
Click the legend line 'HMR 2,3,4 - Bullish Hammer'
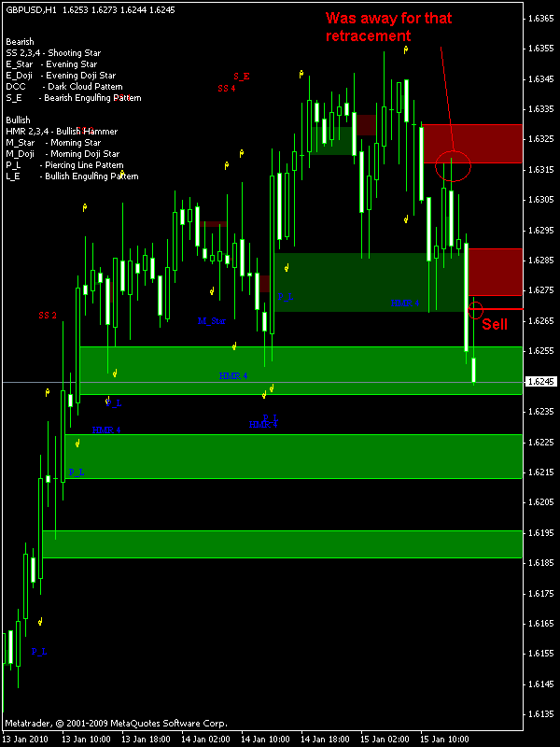tap(62, 132)
